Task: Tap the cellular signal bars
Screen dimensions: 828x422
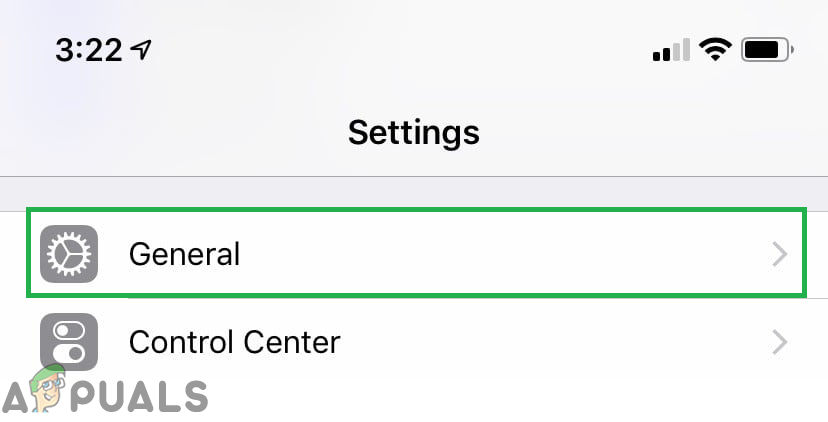Action: coord(671,50)
